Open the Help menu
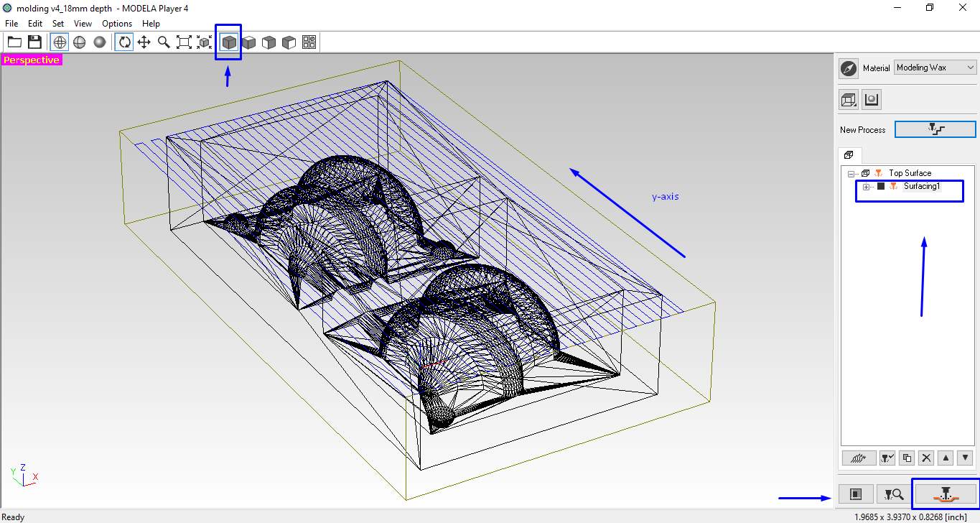 (151, 24)
